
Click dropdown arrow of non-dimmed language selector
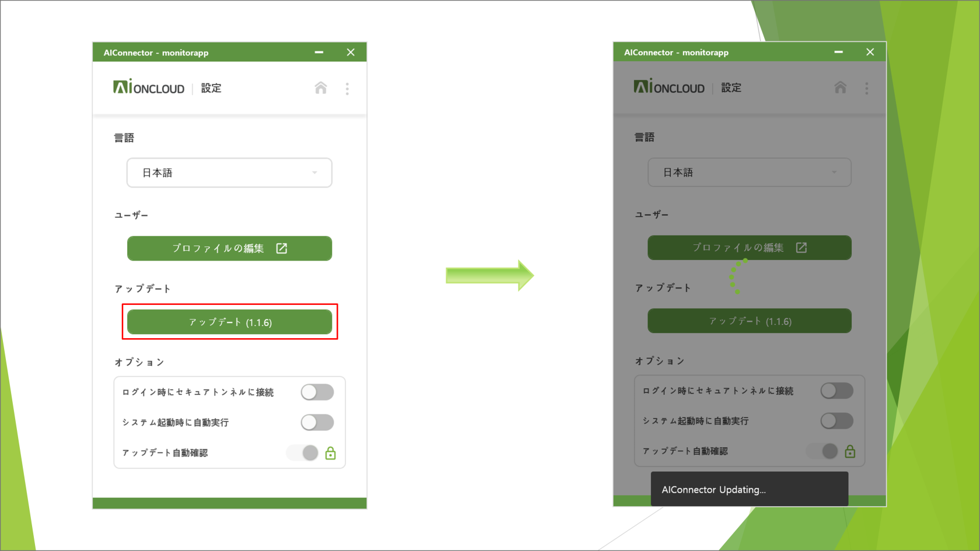314,173
